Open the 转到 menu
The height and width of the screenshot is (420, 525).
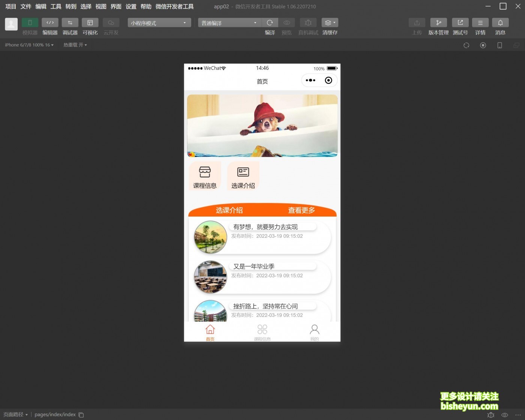pos(71,6)
